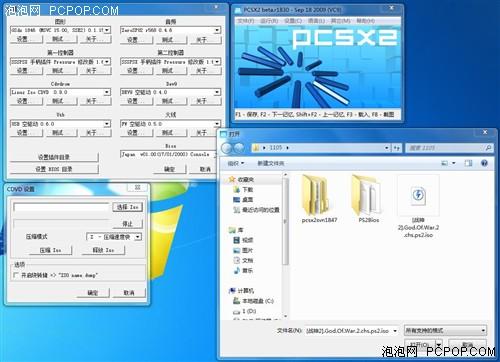Select the pcsx2svn1847 folder
500x362 pixels.
319,199
